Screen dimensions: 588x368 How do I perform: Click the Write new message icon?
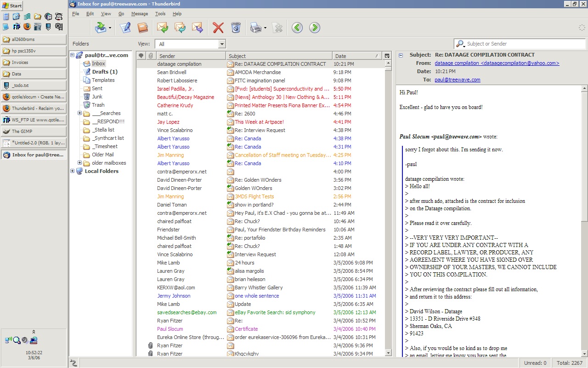coord(125,28)
